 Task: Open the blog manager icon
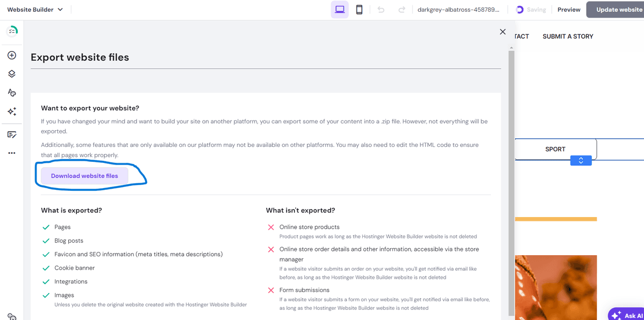pos(12,134)
